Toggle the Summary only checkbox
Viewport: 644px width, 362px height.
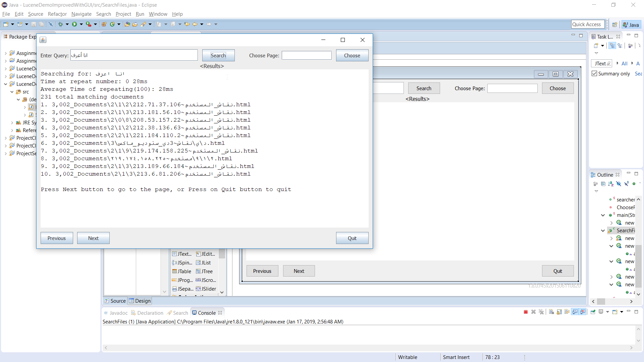point(594,73)
